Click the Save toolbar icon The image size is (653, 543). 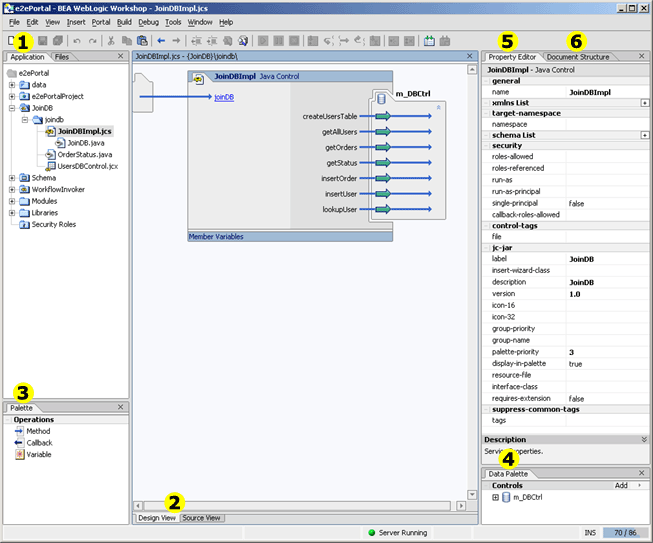(x=42, y=40)
